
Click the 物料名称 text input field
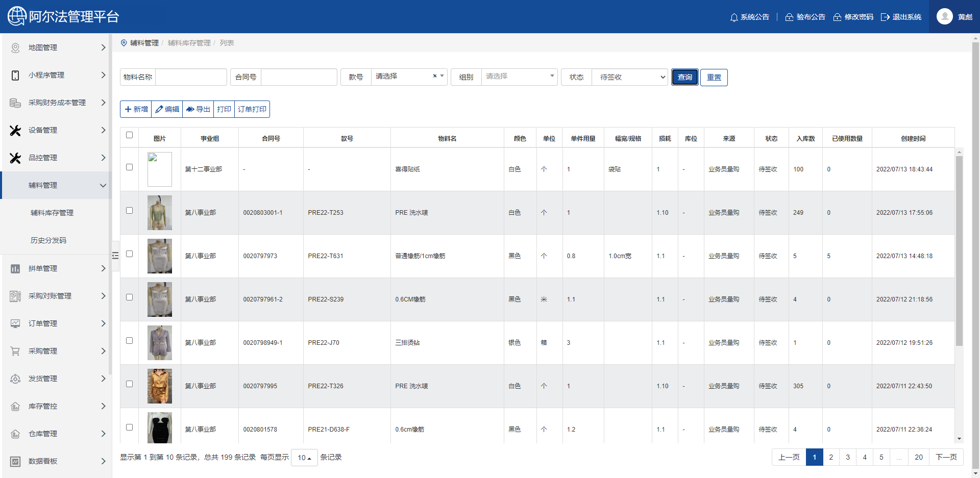coord(191,77)
